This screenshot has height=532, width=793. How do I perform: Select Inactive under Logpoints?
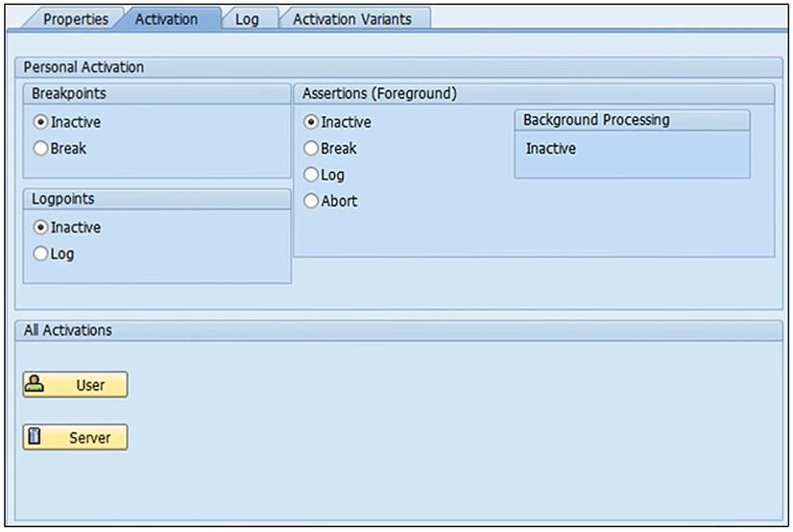tap(40, 228)
